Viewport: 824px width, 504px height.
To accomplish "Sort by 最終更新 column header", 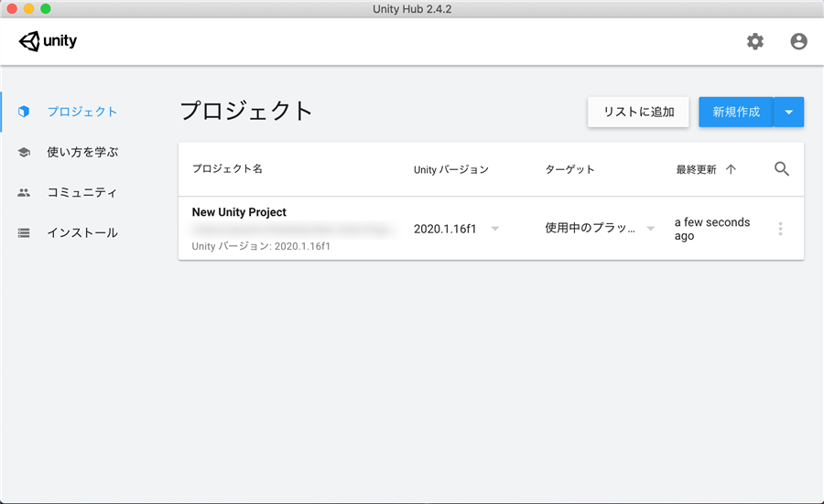I will 696,169.
